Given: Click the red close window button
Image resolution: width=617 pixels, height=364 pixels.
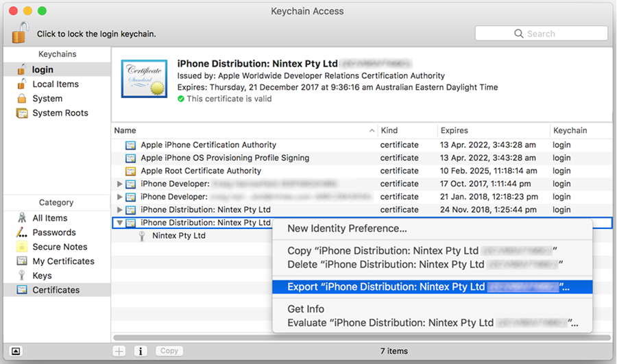Looking at the screenshot, I should (x=14, y=11).
